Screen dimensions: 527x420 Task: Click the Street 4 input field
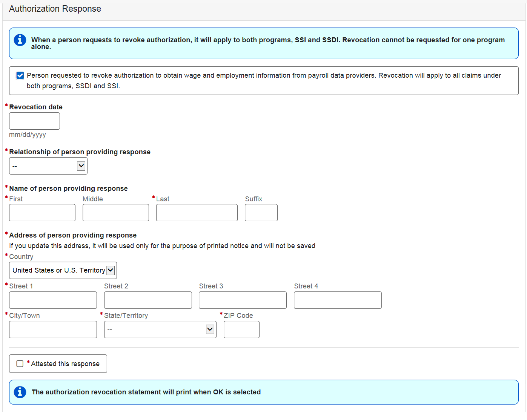[x=338, y=300]
